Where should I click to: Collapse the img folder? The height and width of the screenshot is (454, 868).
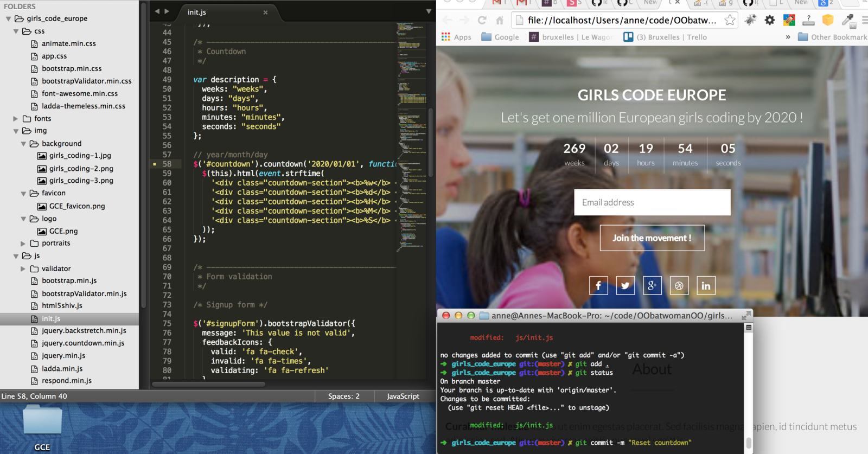[x=16, y=131]
